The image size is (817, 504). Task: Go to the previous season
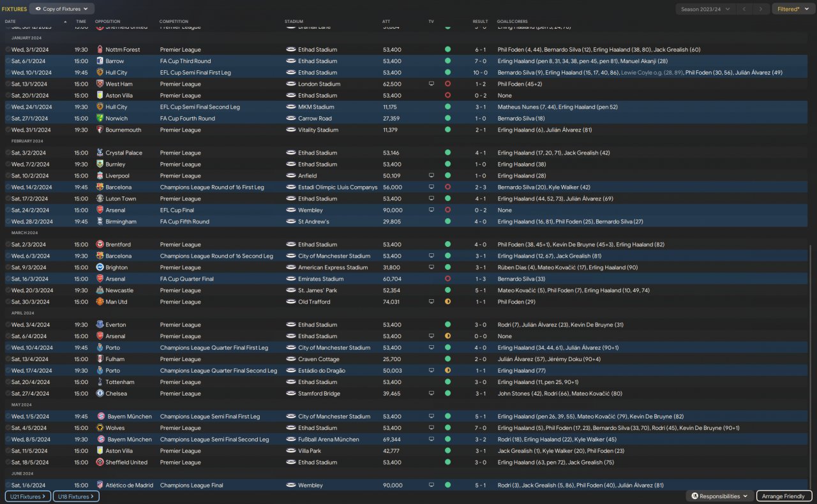744,9
